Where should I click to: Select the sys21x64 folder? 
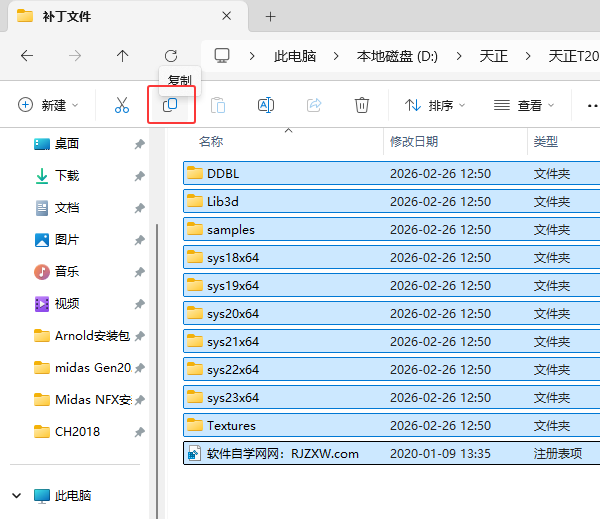pyautogui.click(x=391, y=341)
